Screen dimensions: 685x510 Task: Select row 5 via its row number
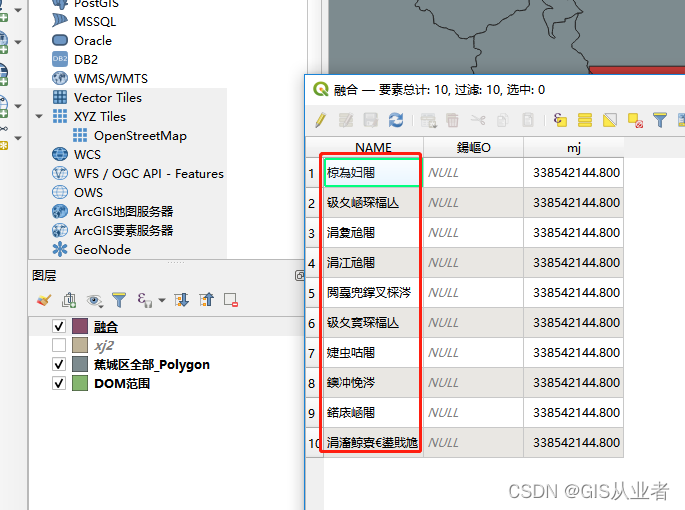tap(311, 293)
